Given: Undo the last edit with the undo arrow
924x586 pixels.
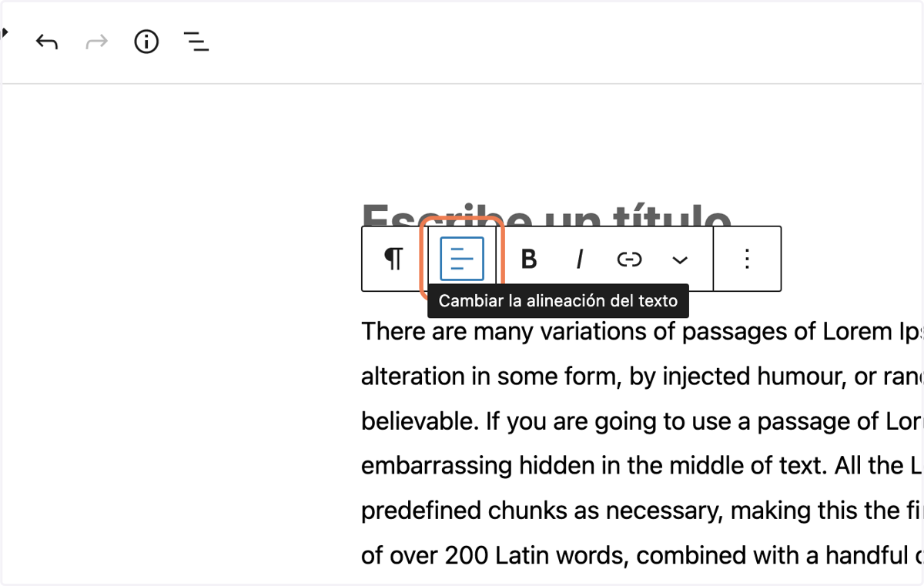Looking at the screenshot, I should 47,42.
